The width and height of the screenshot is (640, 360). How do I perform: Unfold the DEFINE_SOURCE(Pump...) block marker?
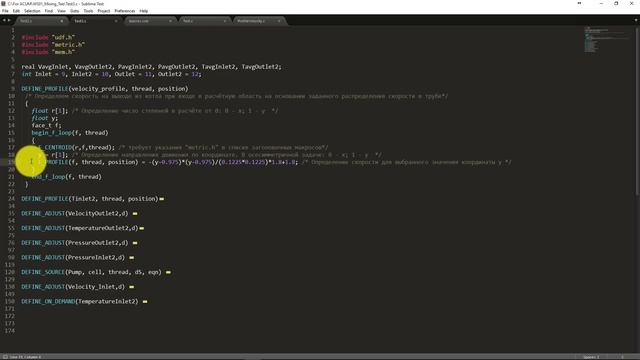tap(168, 272)
